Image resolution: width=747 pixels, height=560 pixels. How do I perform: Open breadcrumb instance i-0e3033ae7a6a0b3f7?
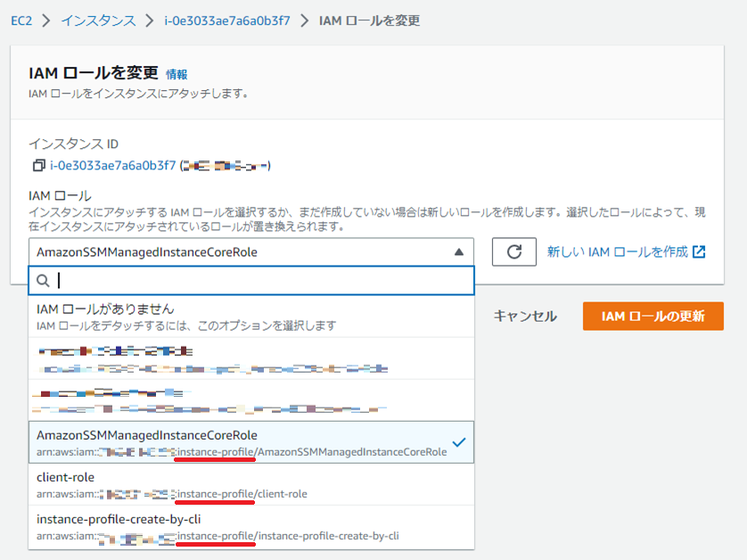(227, 21)
